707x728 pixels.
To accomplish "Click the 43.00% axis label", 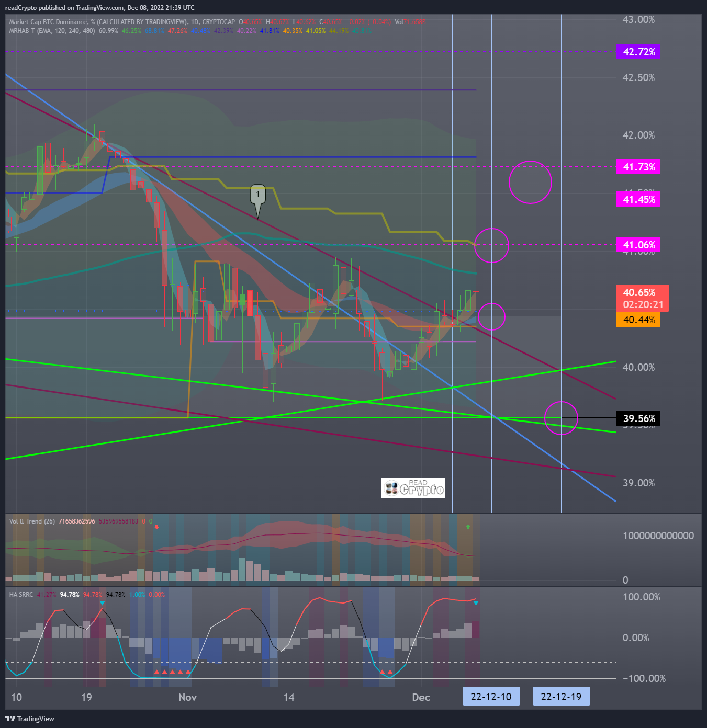I will 638,20.
